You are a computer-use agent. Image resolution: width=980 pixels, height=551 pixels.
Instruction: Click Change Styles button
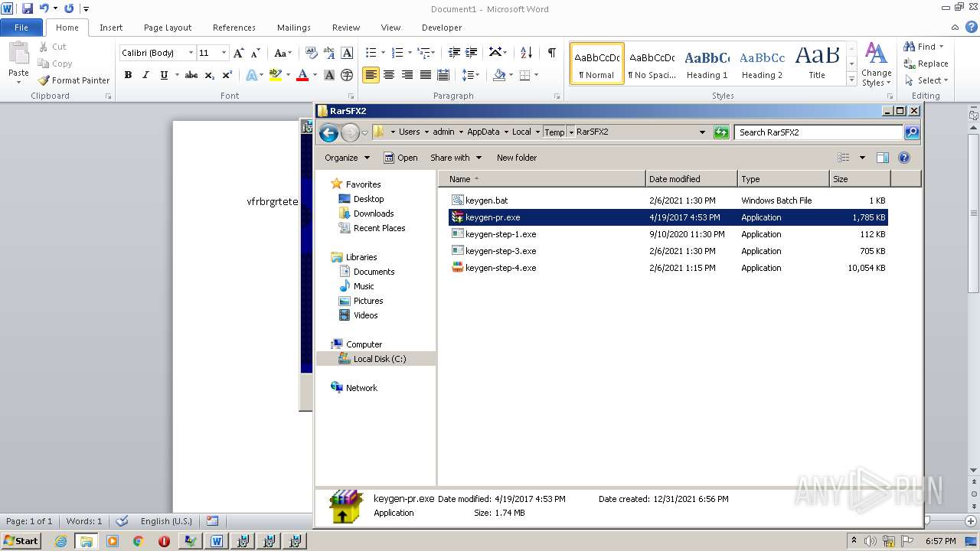[x=876, y=65]
